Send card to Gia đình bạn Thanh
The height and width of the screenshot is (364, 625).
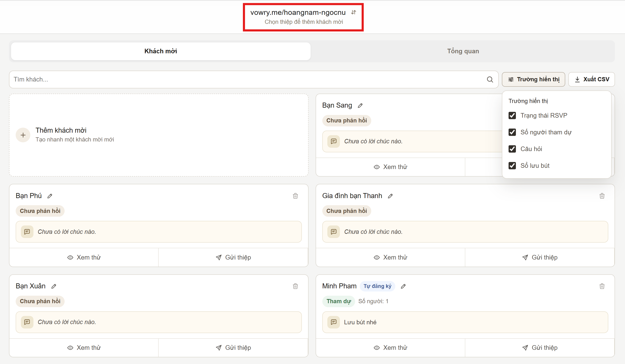pos(540,257)
